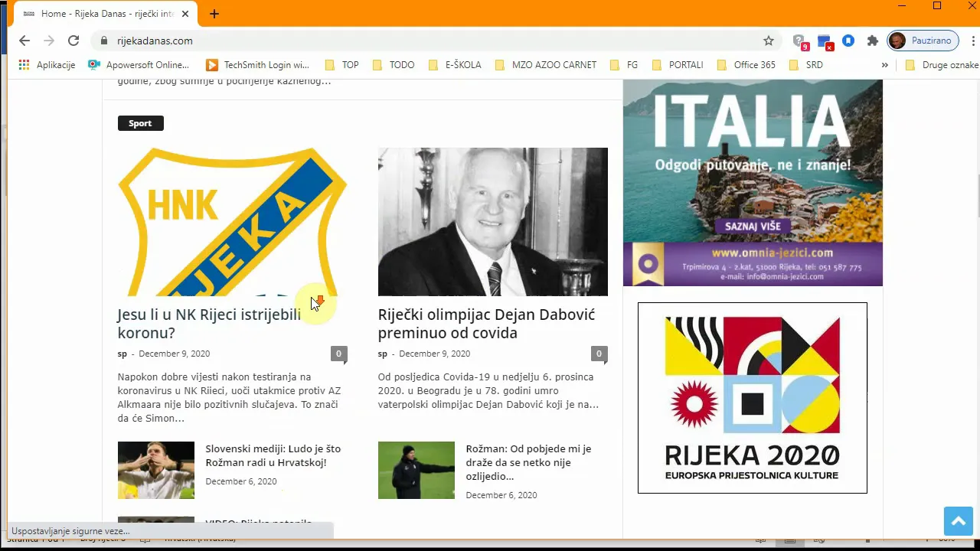Click the Sport category label
980x551 pixels.
tap(140, 123)
